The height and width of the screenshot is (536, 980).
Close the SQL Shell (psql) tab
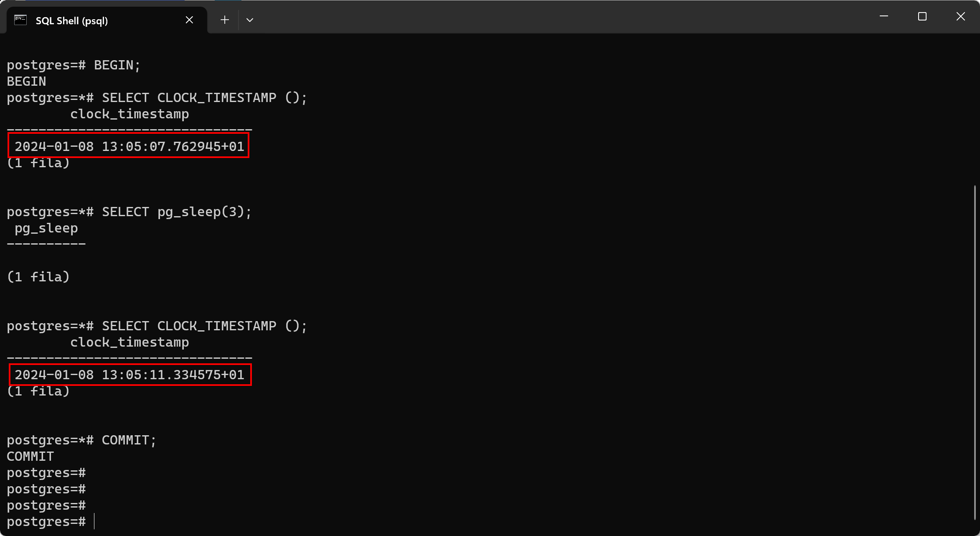[189, 20]
